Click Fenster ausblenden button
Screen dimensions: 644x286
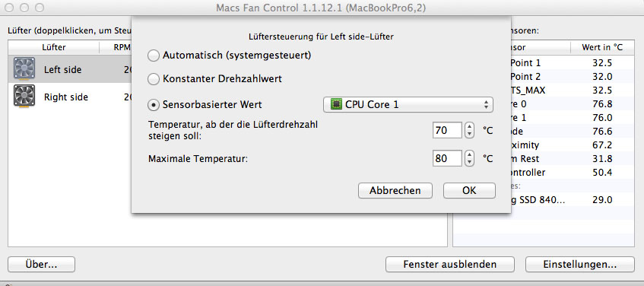tap(449, 264)
